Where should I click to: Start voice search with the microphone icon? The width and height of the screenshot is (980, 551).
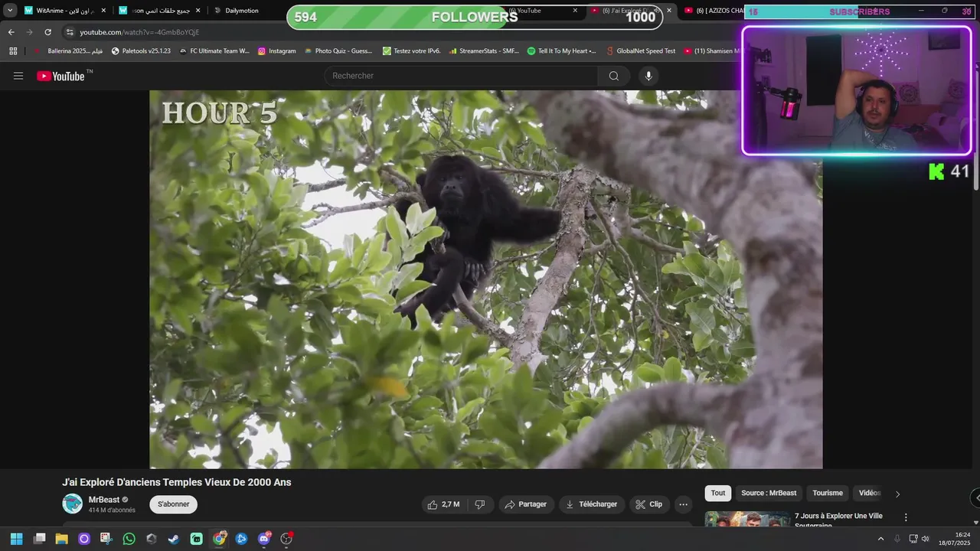click(648, 76)
